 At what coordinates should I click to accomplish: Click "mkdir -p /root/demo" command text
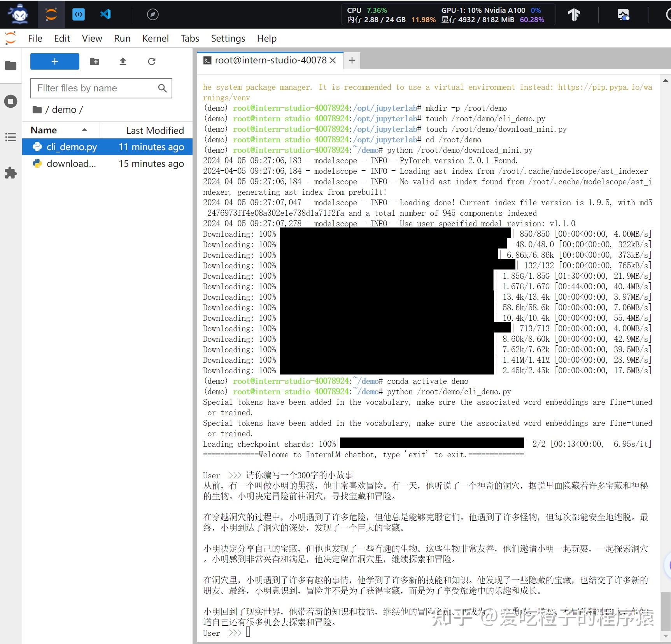[466, 108]
